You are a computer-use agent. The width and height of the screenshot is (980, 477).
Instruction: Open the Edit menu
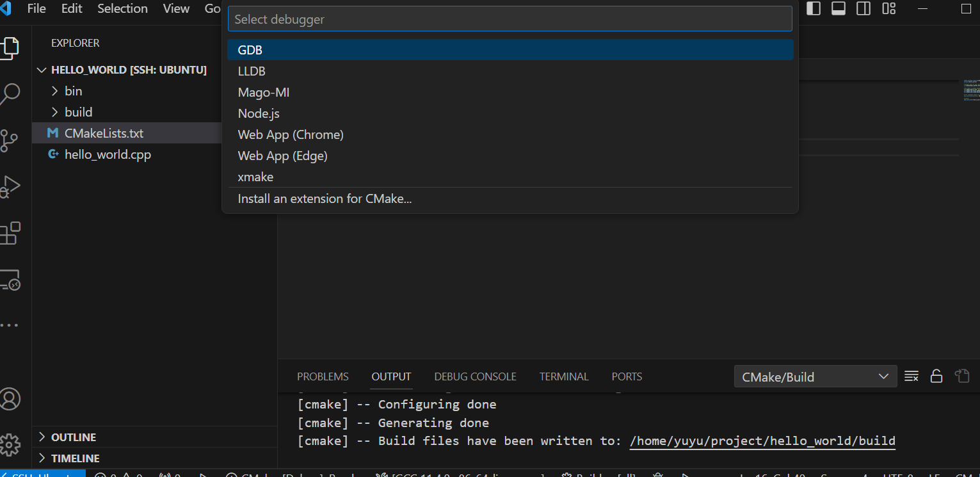[72, 8]
